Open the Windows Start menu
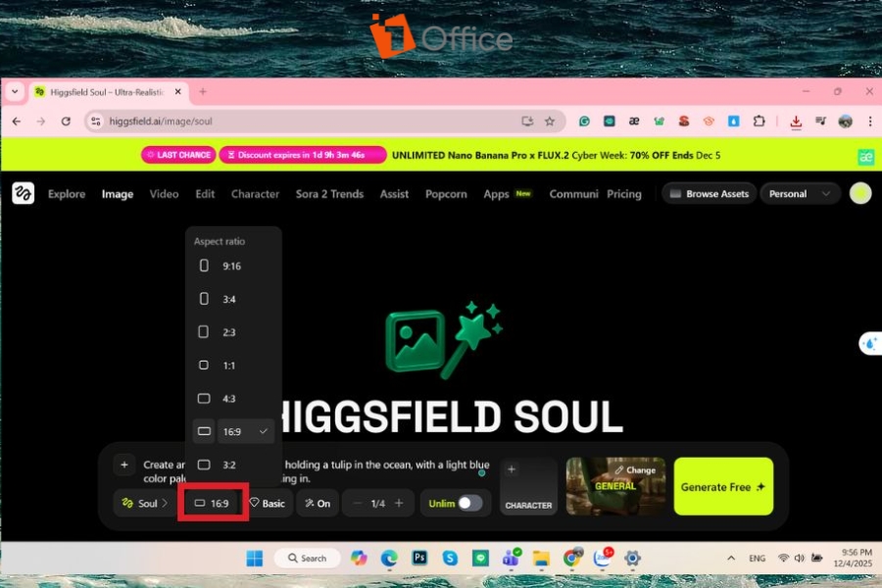The height and width of the screenshot is (588, 882). 254,559
